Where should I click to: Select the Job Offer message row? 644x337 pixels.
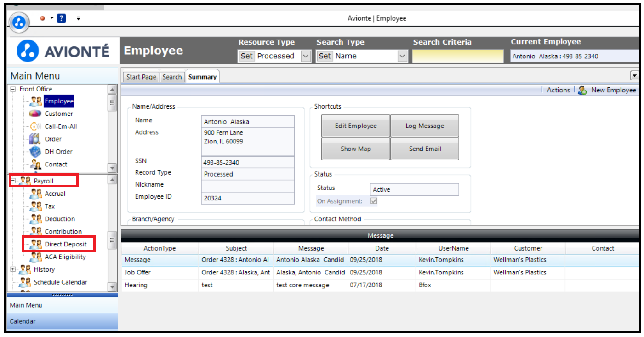(x=380, y=273)
